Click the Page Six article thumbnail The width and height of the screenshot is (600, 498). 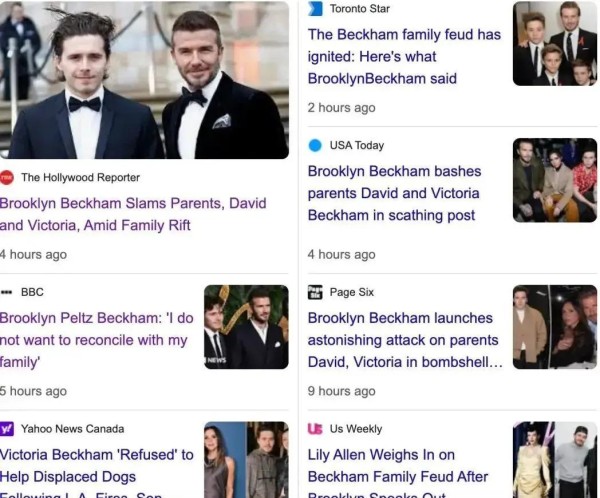555,327
